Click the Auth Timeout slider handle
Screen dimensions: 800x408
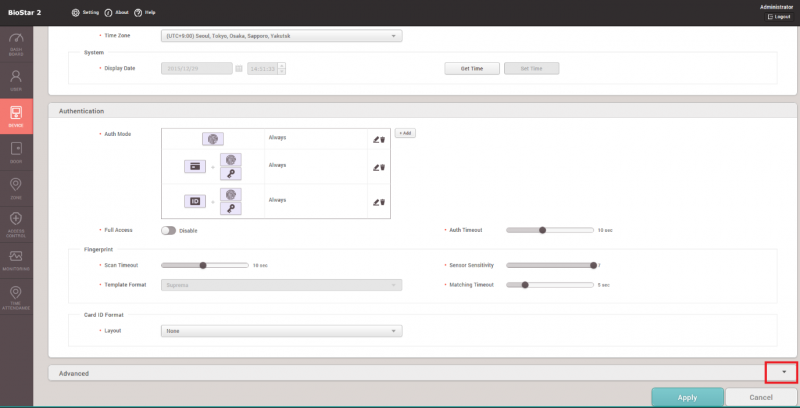pyautogui.click(x=542, y=230)
